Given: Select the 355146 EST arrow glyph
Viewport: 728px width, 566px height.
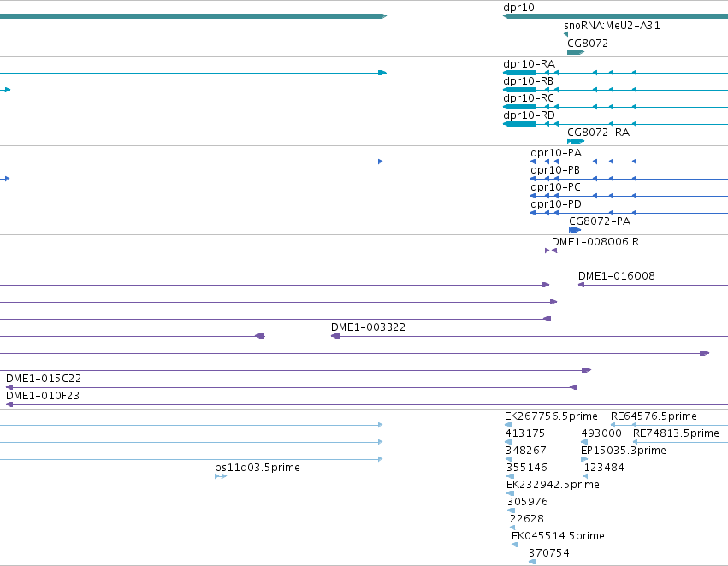Looking at the screenshot, I should click(x=510, y=476).
